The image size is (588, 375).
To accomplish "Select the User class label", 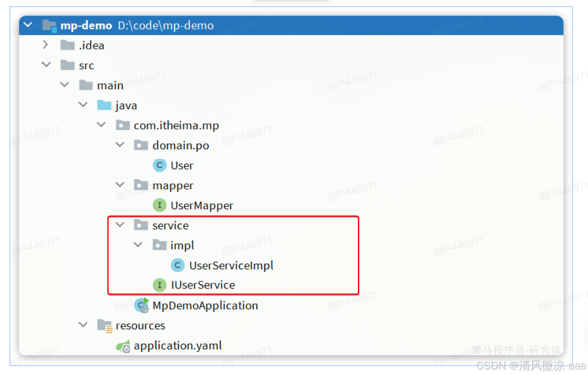I will (x=182, y=166).
